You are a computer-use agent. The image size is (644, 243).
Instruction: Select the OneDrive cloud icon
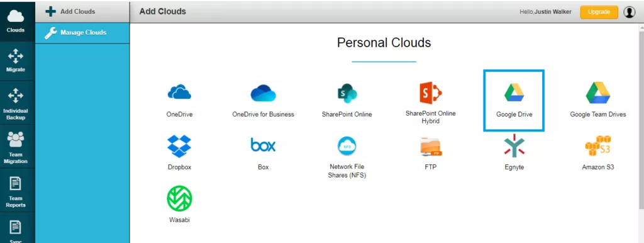pyautogui.click(x=179, y=93)
